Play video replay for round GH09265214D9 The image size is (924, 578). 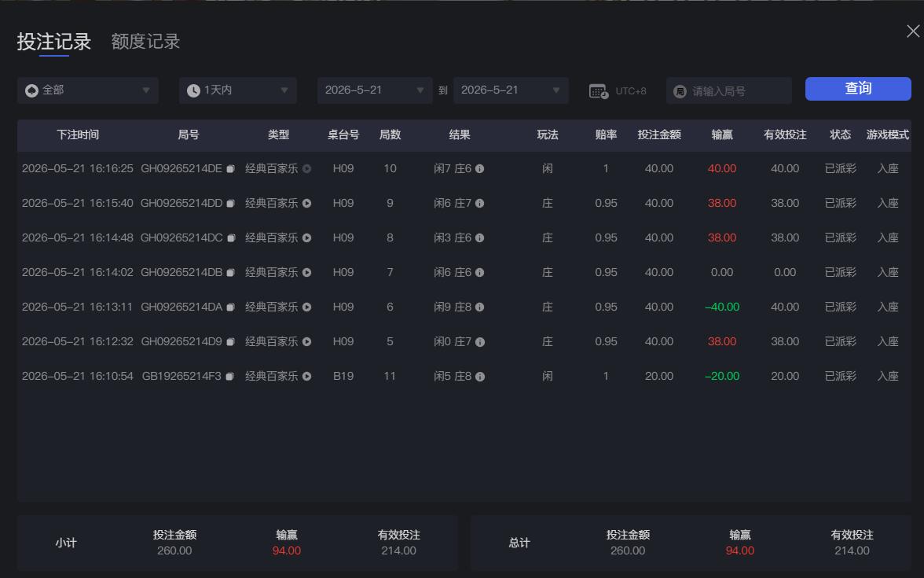click(x=307, y=341)
